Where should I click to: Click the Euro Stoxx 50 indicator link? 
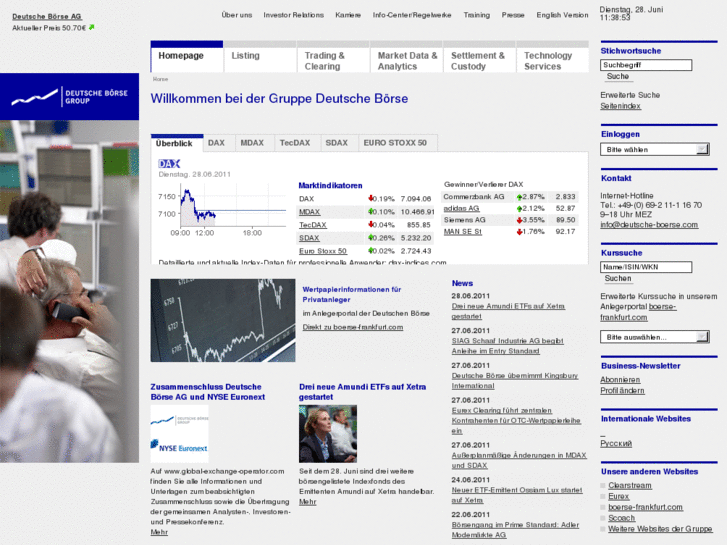pyautogui.click(x=323, y=251)
